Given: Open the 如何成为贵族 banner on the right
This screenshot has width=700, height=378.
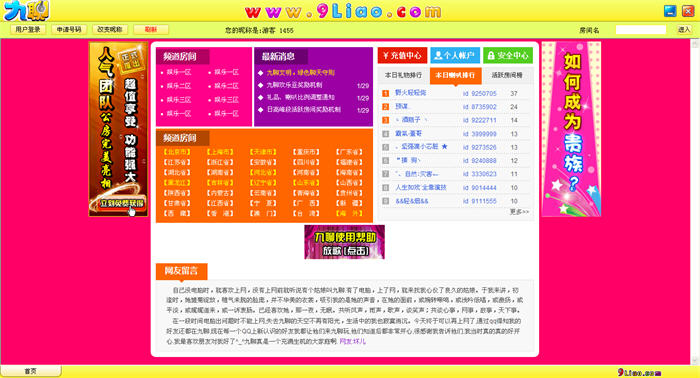Looking at the screenshot, I should point(571,129).
